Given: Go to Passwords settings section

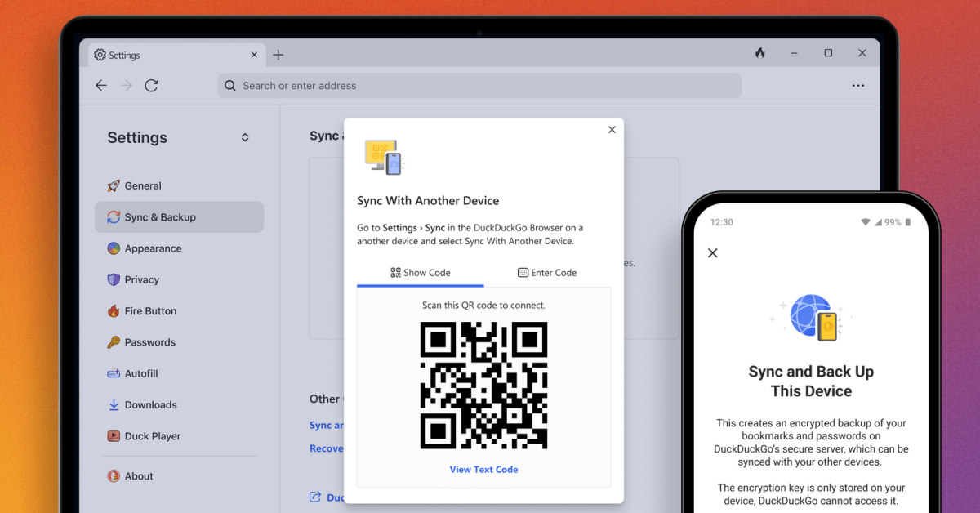Looking at the screenshot, I should point(149,343).
